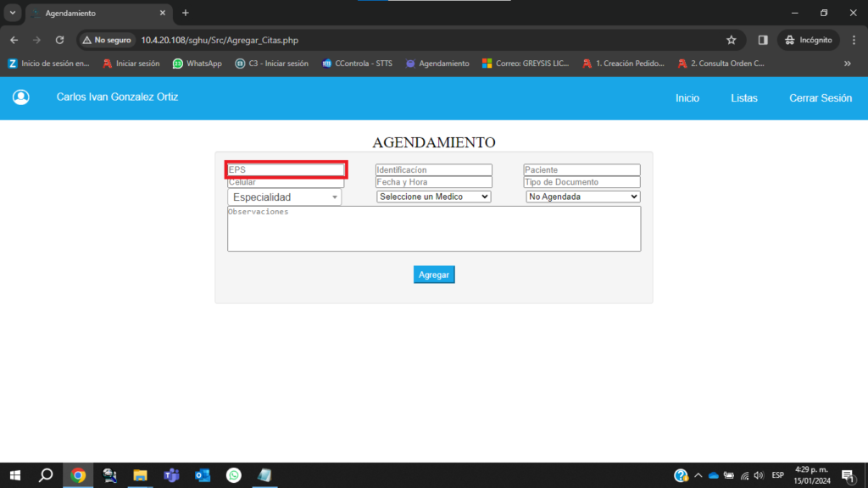Screen dimensions: 868x488
Task: Click the user profile avatar icon
Action: click(21, 97)
